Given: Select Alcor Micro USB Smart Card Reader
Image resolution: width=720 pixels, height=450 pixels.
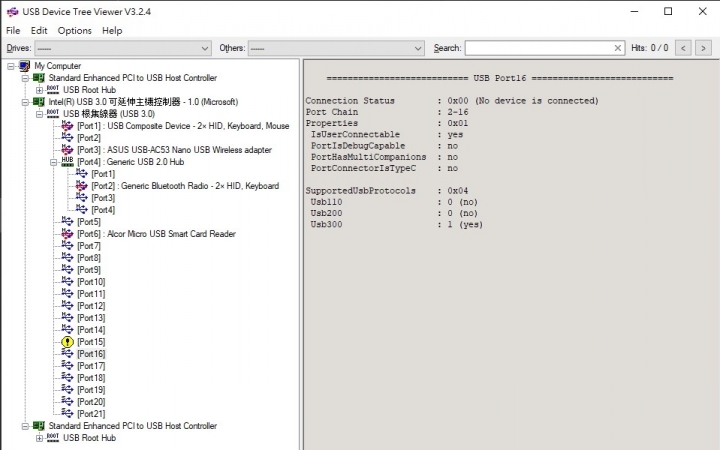Looking at the screenshot, I should [156, 234].
